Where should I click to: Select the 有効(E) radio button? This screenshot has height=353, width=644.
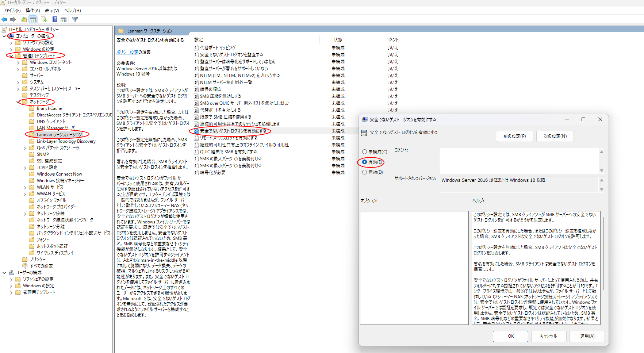coord(364,162)
